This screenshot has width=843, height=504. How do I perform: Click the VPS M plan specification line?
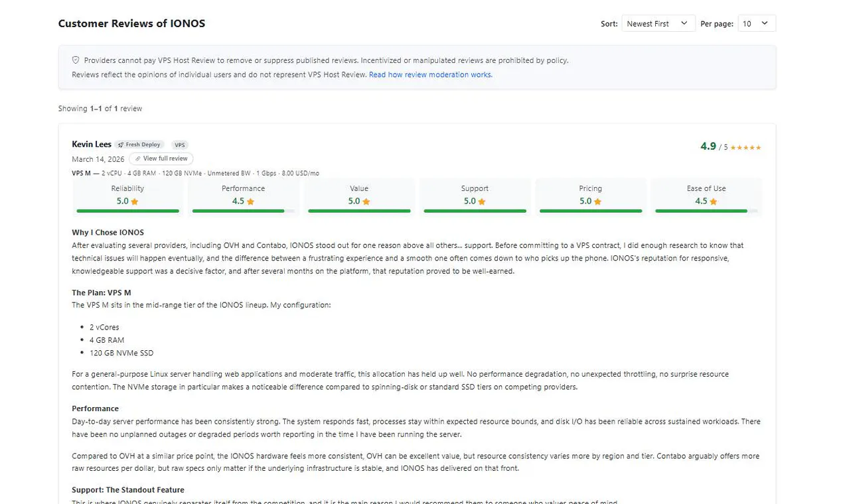point(195,173)
